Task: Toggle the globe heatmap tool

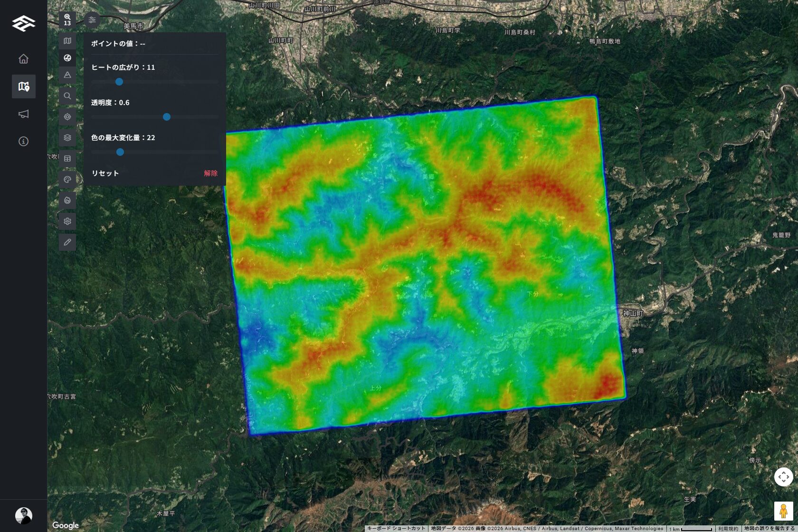Action: (x=67, y=58)
